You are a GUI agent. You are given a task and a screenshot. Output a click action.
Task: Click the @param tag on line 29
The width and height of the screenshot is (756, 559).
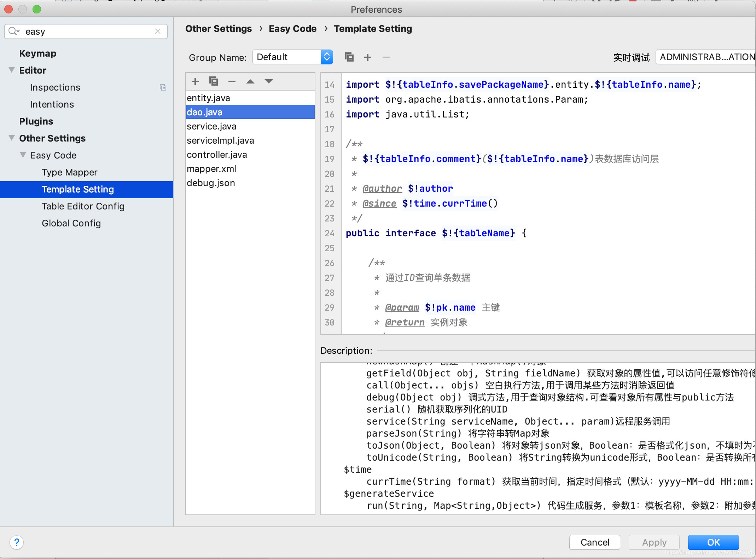click(x=402, y=307)
